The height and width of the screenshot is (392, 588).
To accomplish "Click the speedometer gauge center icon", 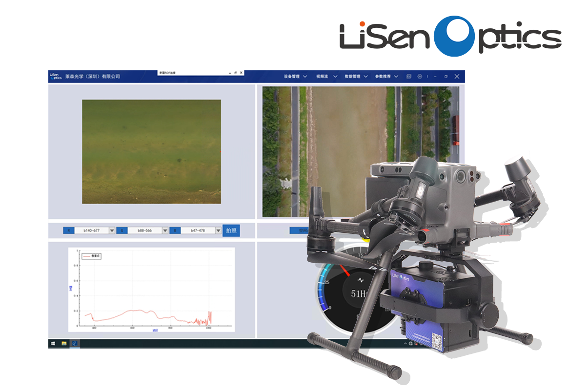I will pyautogui.click(x=360, y=281).
